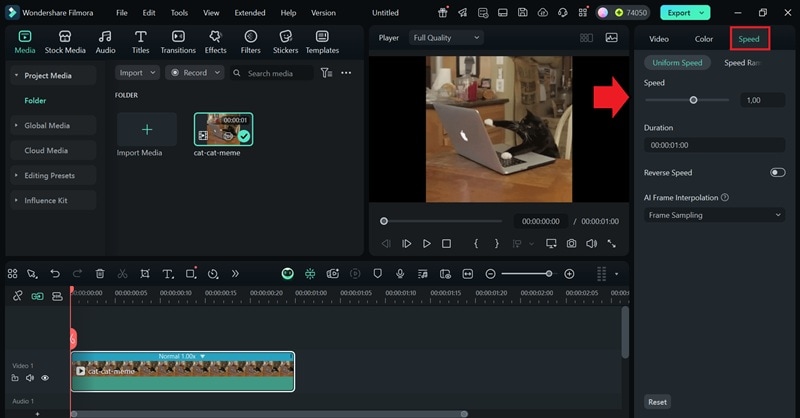Screen dimensions: 800x418
Task: Play the preview video
Action: pyautogui.click(x=427, y=243)
